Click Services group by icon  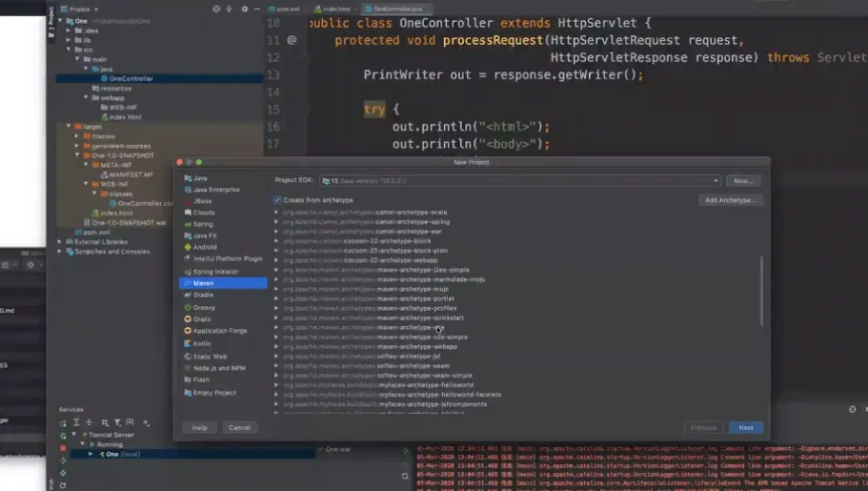[105, 423]
